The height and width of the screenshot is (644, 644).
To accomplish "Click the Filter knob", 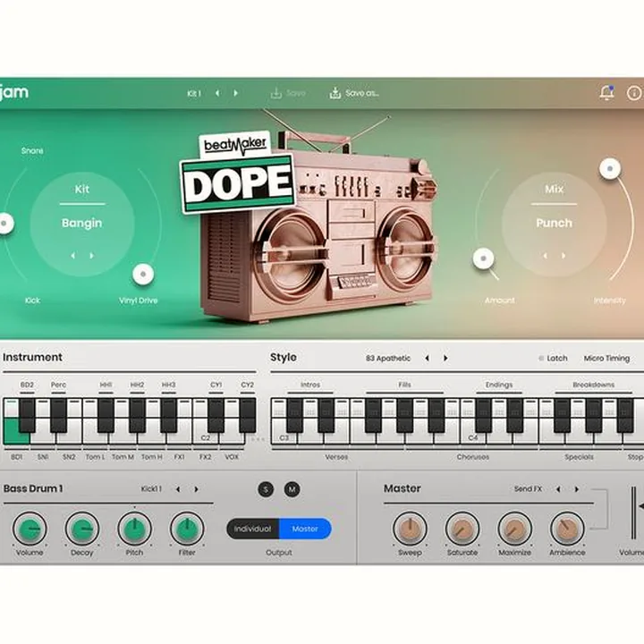I will 187,529.
